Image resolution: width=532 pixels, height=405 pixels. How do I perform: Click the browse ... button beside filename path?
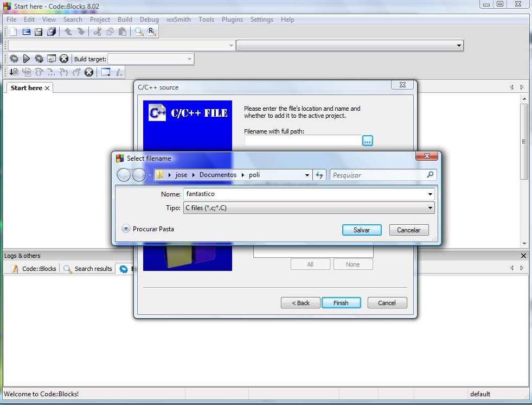[x=368, y=140]
